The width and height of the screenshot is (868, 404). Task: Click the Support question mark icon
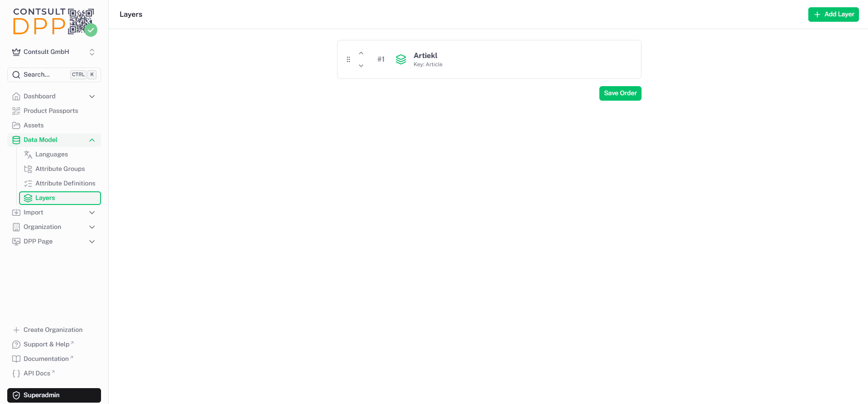[x=16, y=345]
